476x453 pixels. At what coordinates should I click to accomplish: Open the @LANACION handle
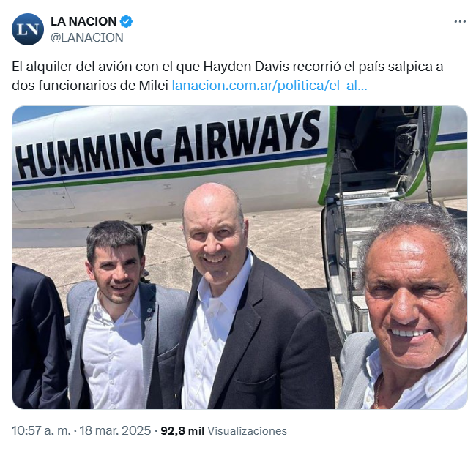[87, 37]
